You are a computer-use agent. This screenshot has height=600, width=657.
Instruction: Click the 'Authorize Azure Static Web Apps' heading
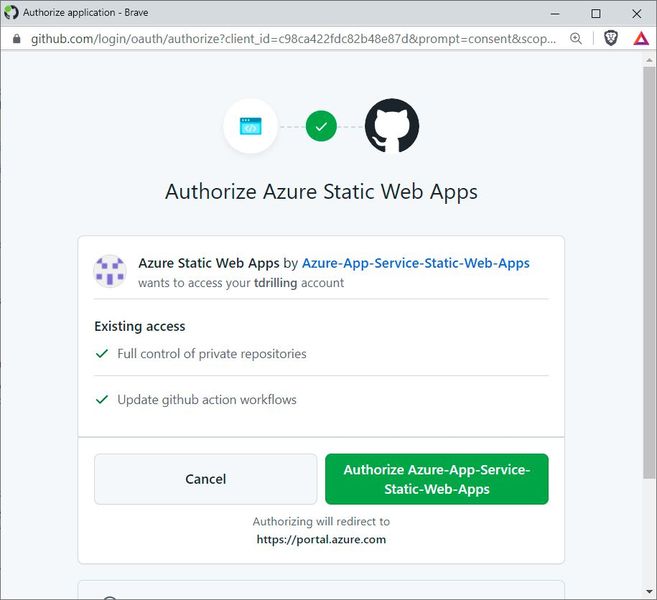click(321, 192)
